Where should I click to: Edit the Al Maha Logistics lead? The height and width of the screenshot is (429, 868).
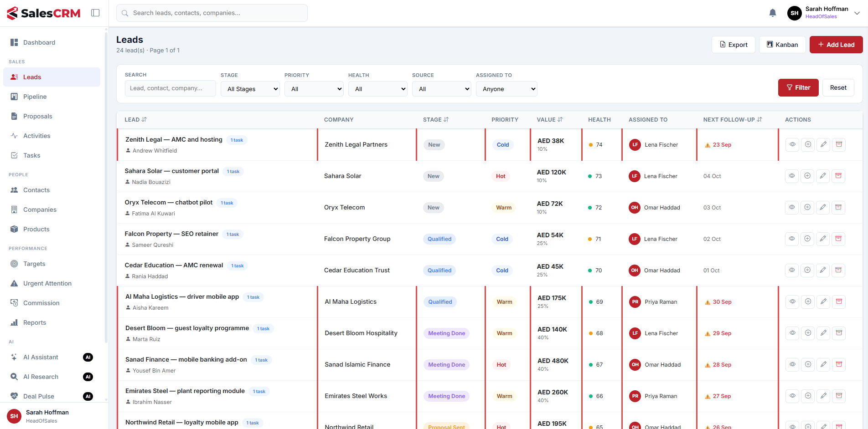pos(823,301)
